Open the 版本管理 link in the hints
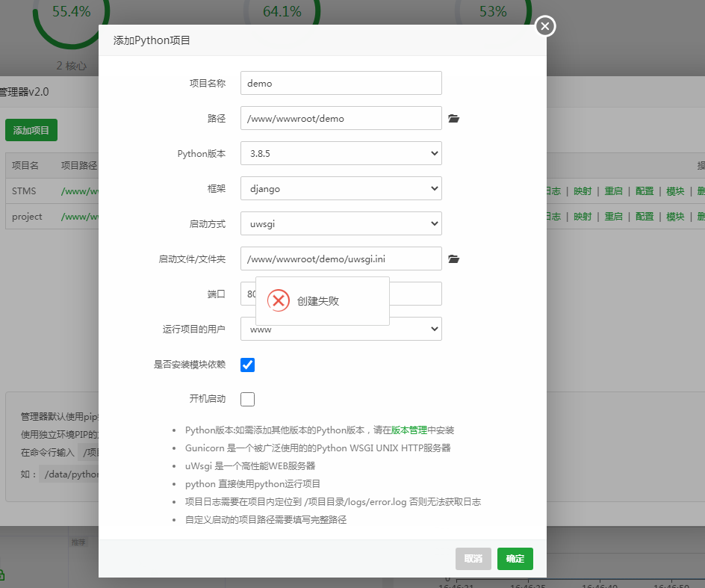Image resolution: width=705 pixels, height=588 pixels. coord(409,430)
